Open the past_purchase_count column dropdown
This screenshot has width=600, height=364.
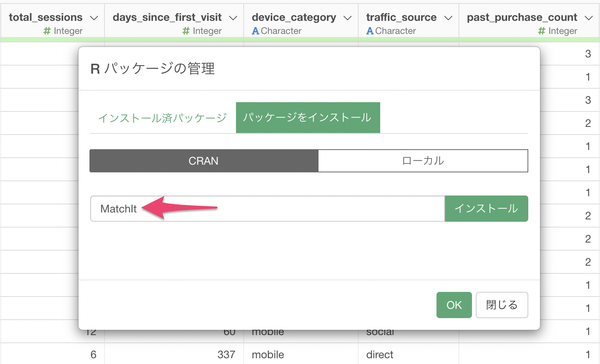click(588, 18)
